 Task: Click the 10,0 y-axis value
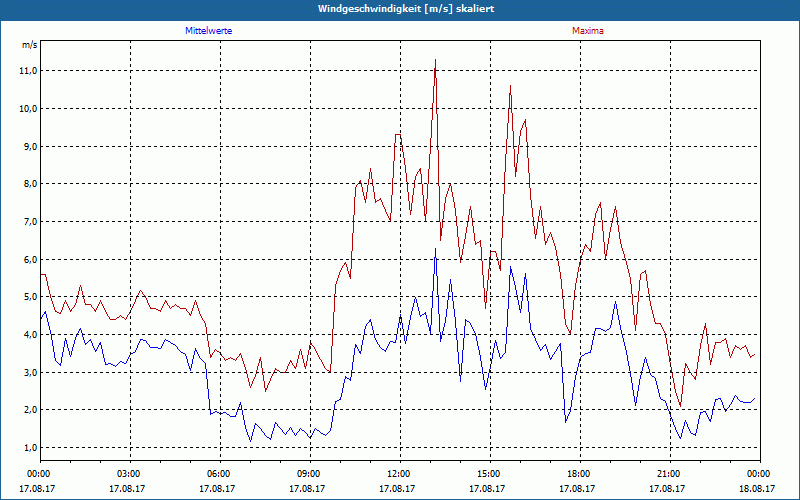[x=29, y=109]
